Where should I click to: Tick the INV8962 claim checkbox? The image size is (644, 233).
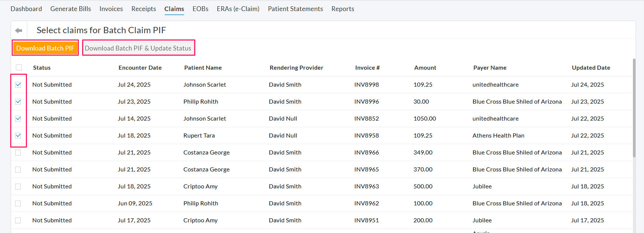[x=18, y=204]
